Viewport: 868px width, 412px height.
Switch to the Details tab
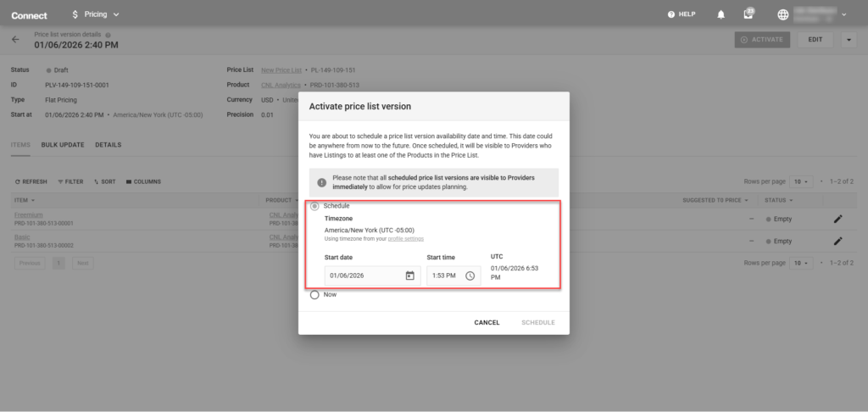pos(108,145)
